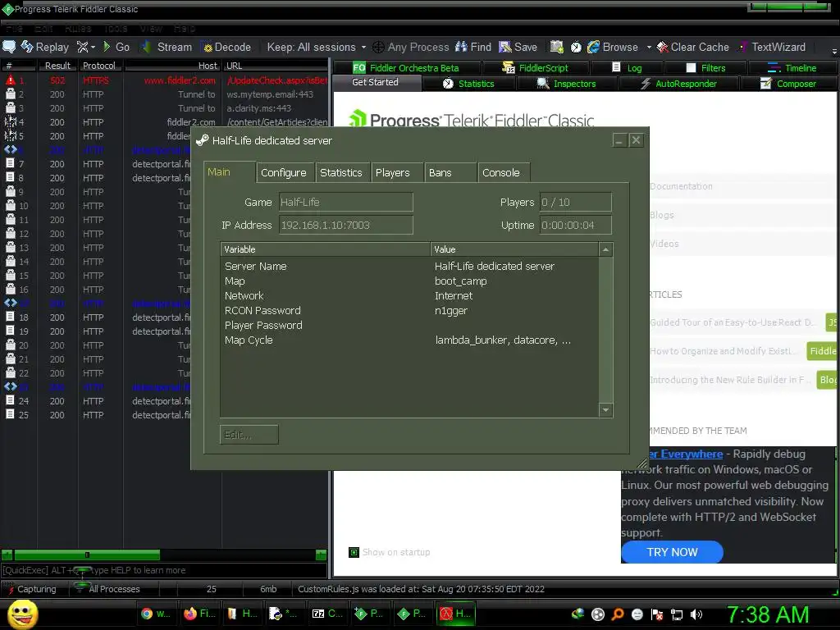Image resolution: width=840 pixels, height=630 pixels.
Task: Select the Map variable row boot_camp
Action: [409, 281]
